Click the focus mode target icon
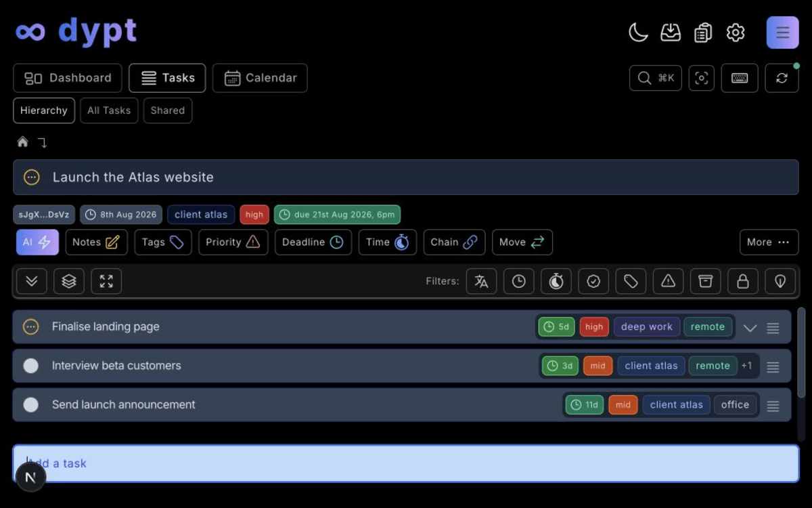 702,78
